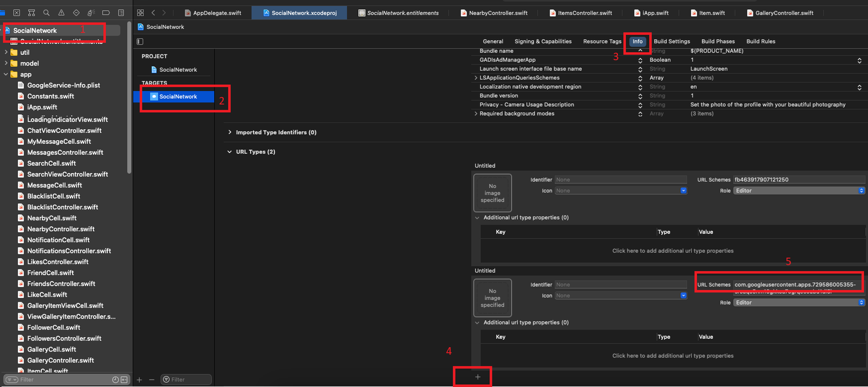The width and height of the screenshot is (868, 387).
Task: Open the symbol navigator icon
Action: (x=31, y=12)
